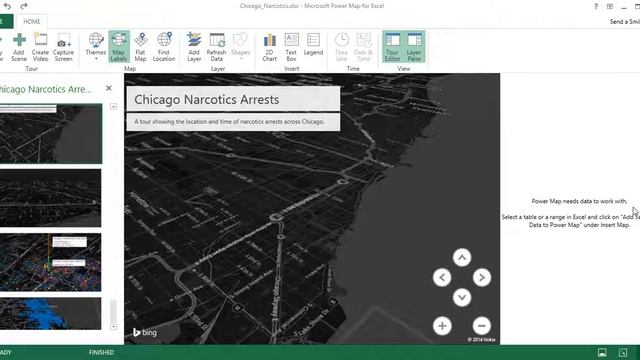Open the Themes gallery
The height and width of the screenshot is (360, 640).
(96, 47)
